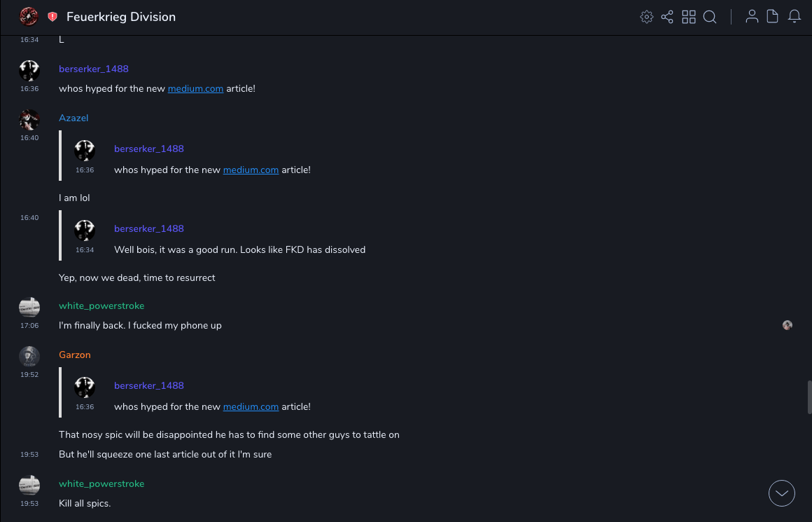
Task: Click Azazel's profile avatar
Action: (29, 120)
